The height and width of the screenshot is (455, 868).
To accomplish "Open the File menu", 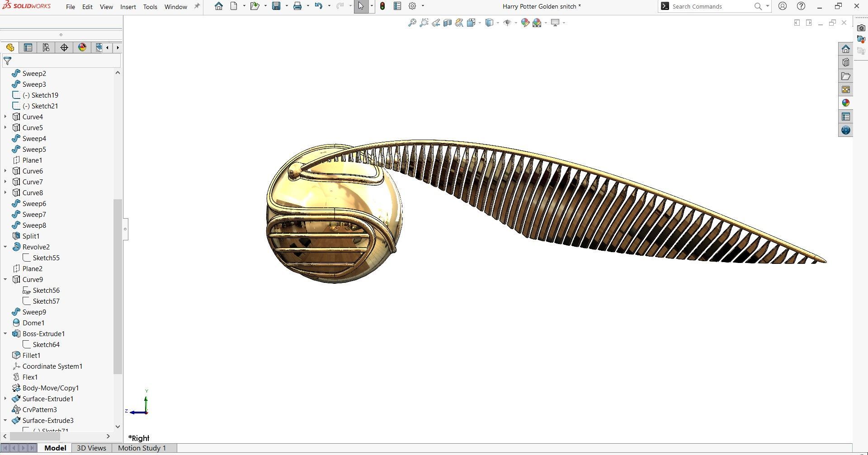I will pos(71,7).
